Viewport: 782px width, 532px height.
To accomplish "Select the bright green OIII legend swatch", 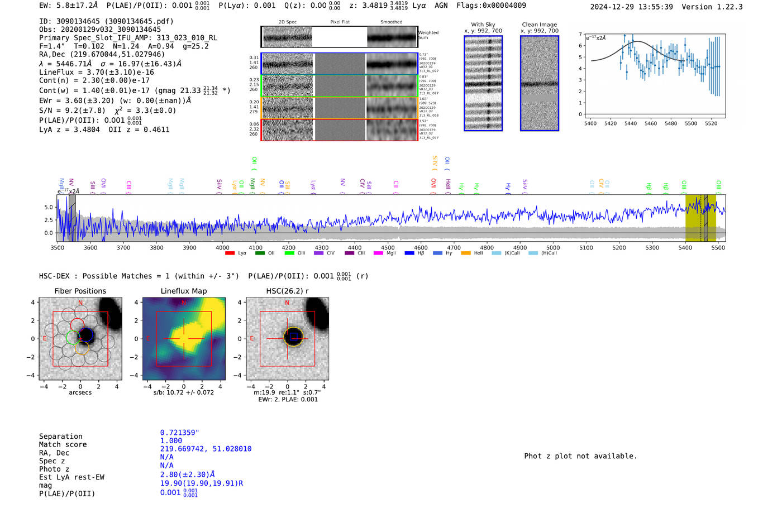I will point(289,253).
